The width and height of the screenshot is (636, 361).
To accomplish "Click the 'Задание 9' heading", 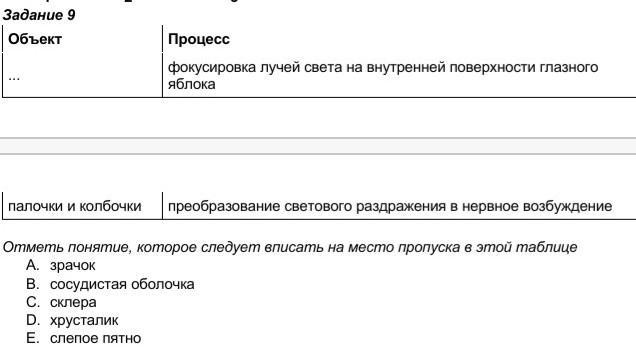I will click(x=39, y=15).
